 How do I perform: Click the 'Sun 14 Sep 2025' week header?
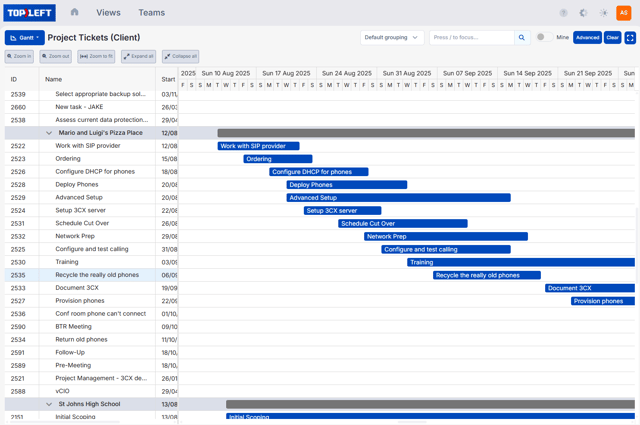[528, 73]
